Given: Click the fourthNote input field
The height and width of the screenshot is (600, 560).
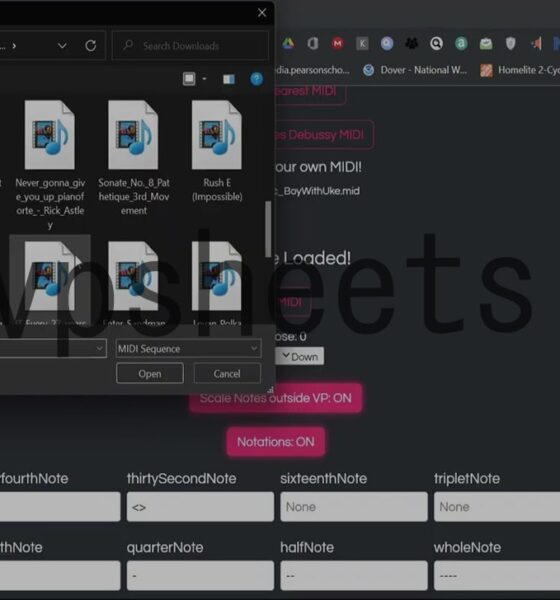Looking at the screenshot, I should coord(60,507).
